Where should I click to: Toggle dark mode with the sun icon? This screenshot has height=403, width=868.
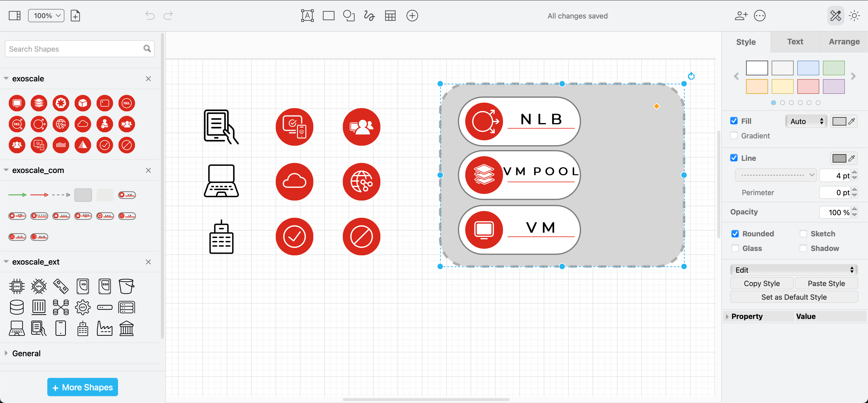[854, 16]
